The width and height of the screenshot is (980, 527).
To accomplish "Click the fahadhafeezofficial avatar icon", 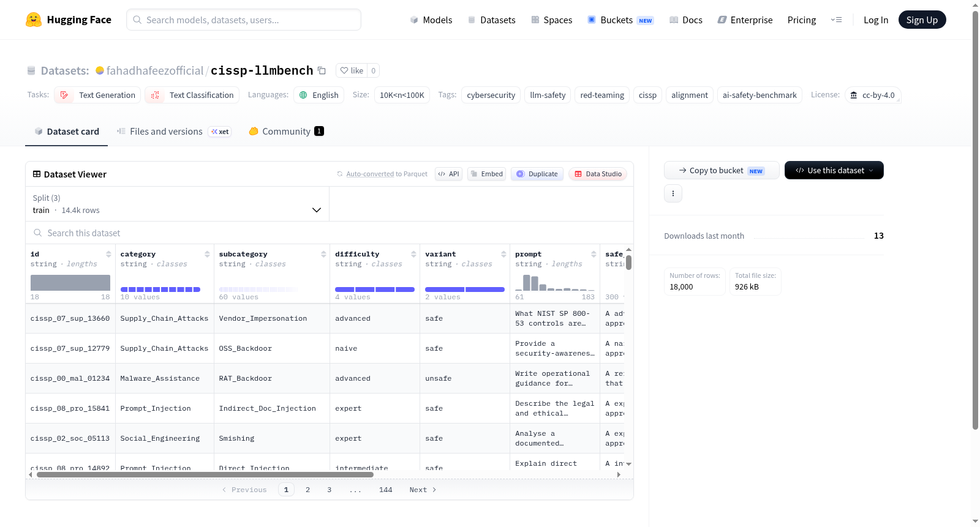I will tap(100, 70).
